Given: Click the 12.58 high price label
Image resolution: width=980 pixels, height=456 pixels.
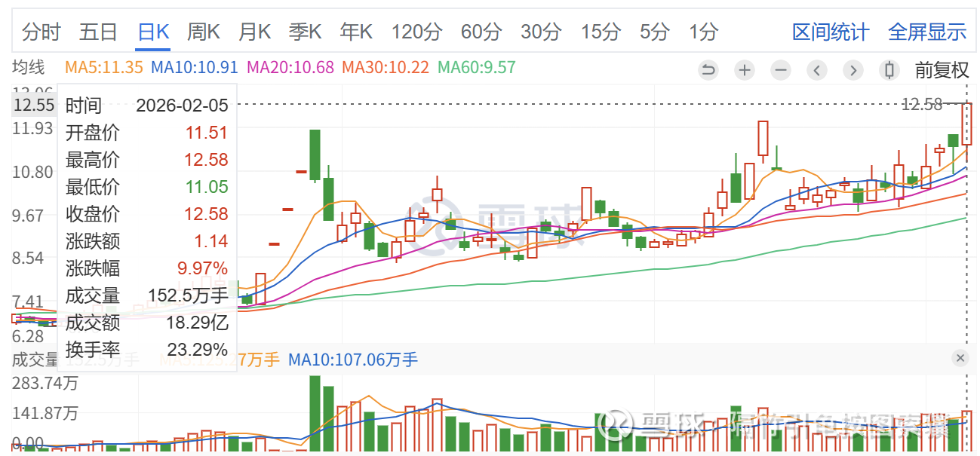Looking at the screenshot, I should (x=921, y=104).
